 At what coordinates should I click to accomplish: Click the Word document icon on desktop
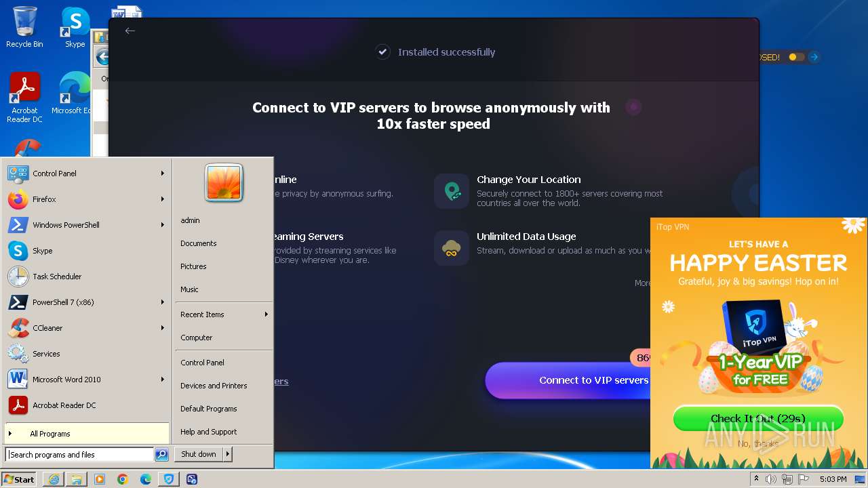click(x=127, y=11)
